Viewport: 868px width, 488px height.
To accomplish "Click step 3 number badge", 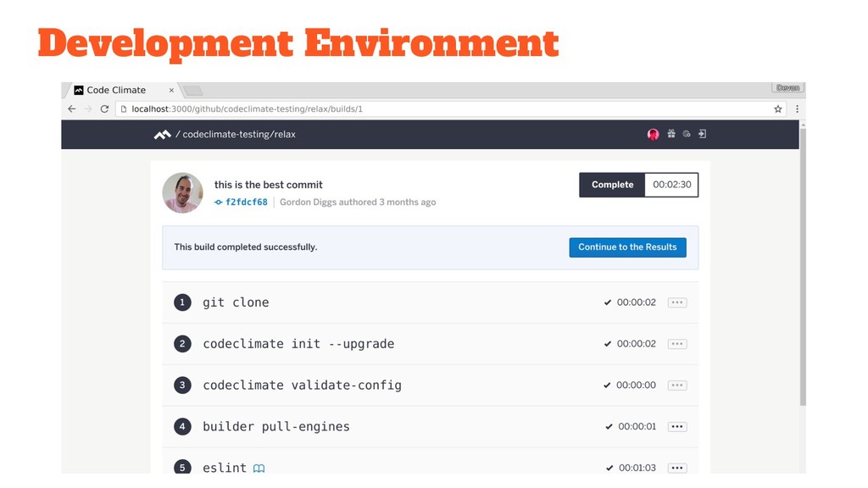I will (x=182, y=385).
